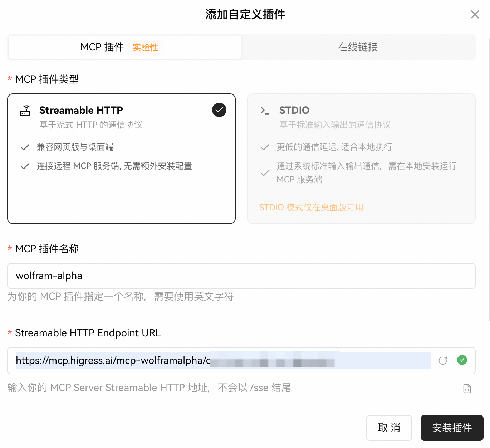Click the STDIO 模式仅在桌面版可用 notice
This screenshot has height=448, width=490.
point(311,208)
